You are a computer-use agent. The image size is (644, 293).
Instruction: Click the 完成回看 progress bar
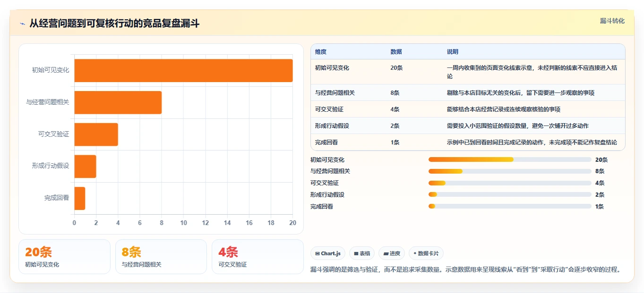coord(510,206)
